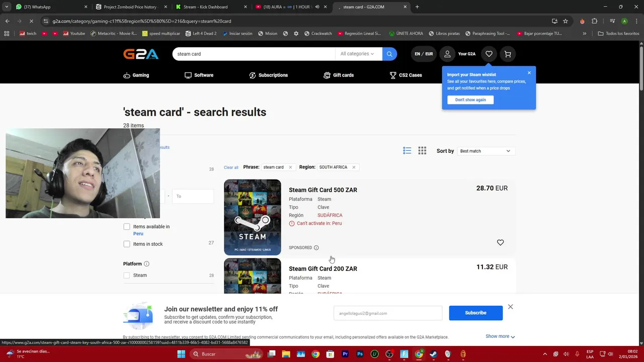
Task: Open File Explorer from the taskbar
Action: click(x=286, y=354)
